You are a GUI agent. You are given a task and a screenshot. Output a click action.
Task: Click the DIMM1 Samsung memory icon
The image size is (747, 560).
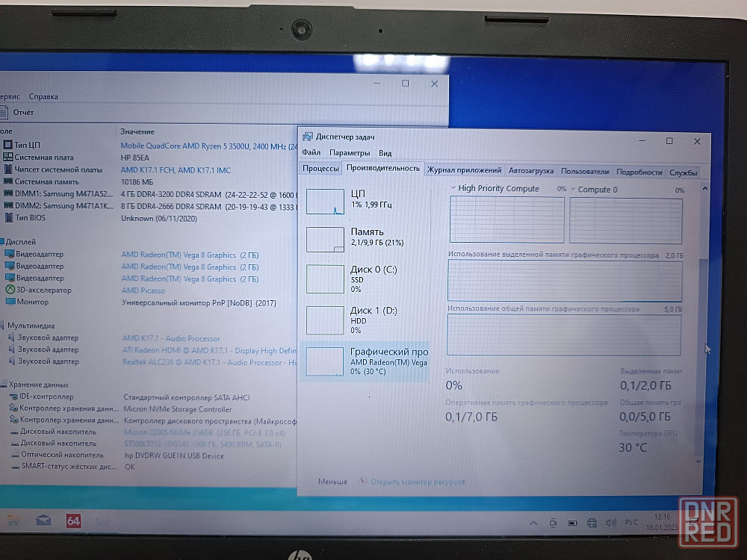[x=8, y=193]
